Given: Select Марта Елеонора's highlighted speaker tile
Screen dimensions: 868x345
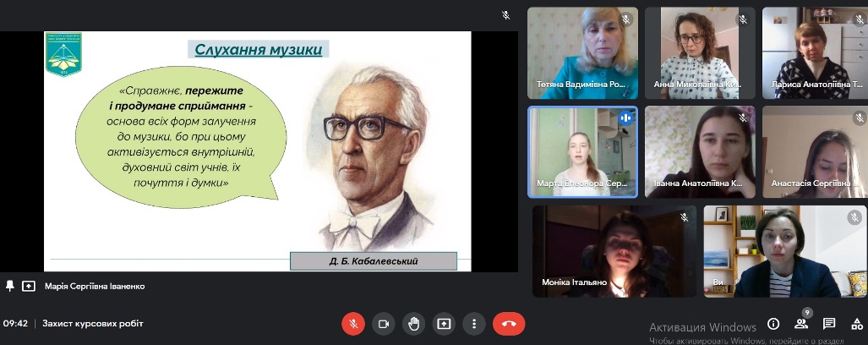Looking at the screenshot, I should tap(582, 151).
